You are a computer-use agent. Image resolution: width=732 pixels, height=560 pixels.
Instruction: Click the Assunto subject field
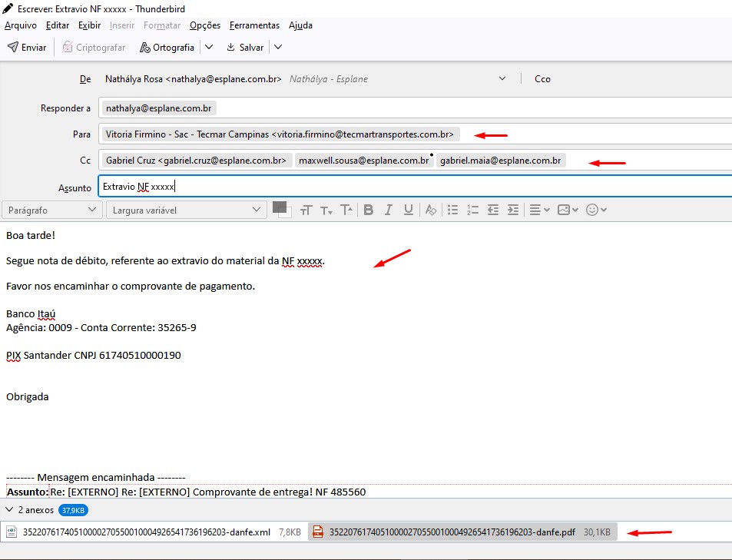tap(415, 187)
